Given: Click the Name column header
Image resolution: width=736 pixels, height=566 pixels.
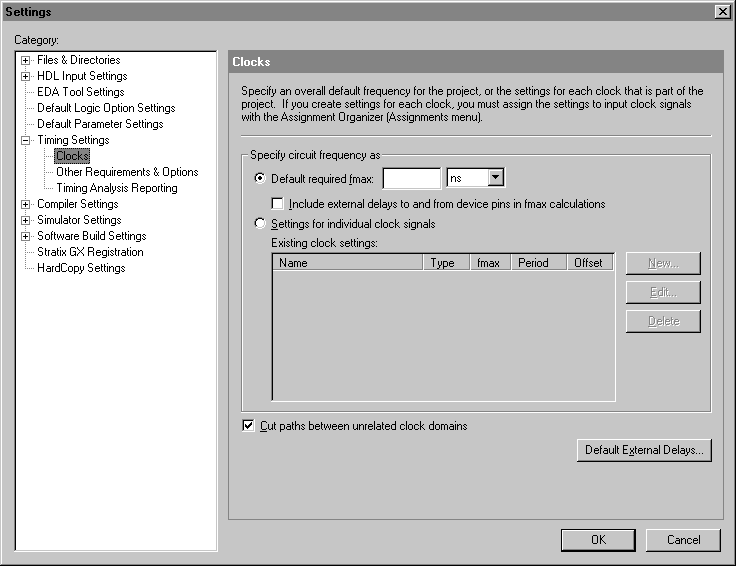Looking at the screenshot, I should coord(347,263).
